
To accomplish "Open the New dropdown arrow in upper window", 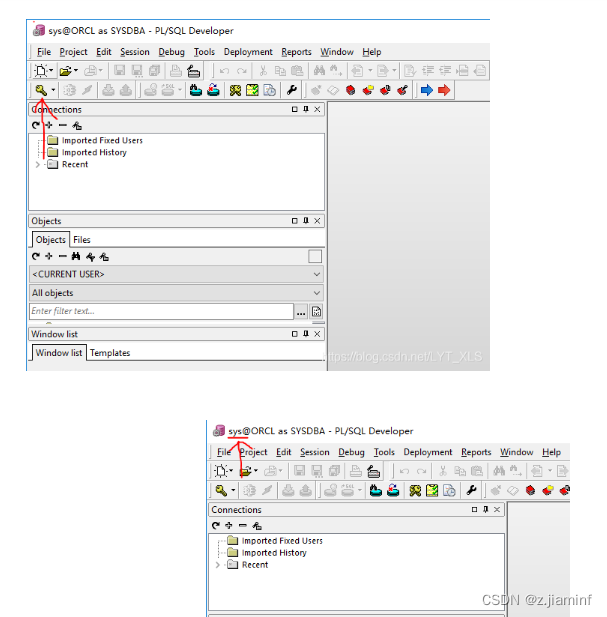I will 51,70.
